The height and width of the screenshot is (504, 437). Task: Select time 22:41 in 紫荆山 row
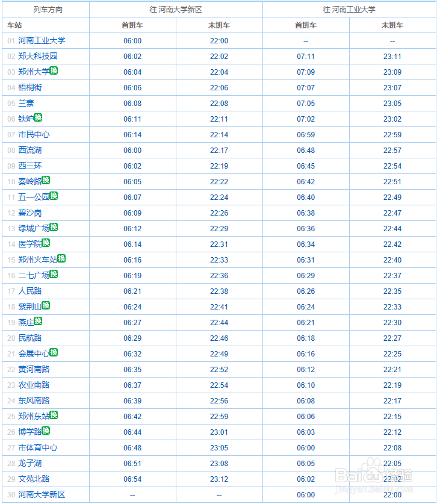point(219,307)
